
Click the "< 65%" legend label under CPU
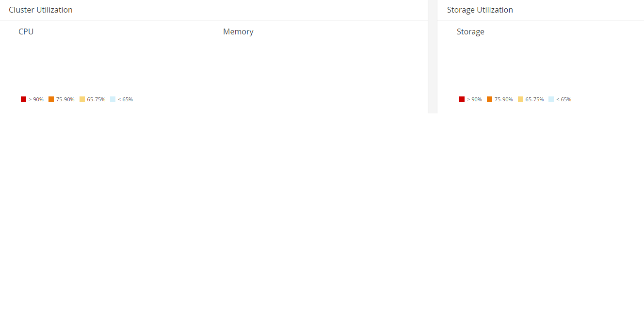pos(125,99)
